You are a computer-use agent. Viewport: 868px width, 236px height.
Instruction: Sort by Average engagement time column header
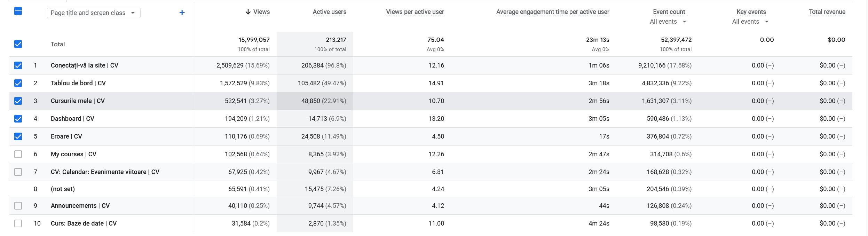(x=552, y=12)
